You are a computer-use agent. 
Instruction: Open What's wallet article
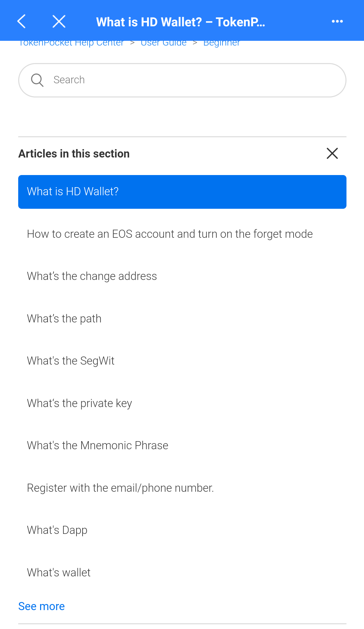[x=59, y=573]
